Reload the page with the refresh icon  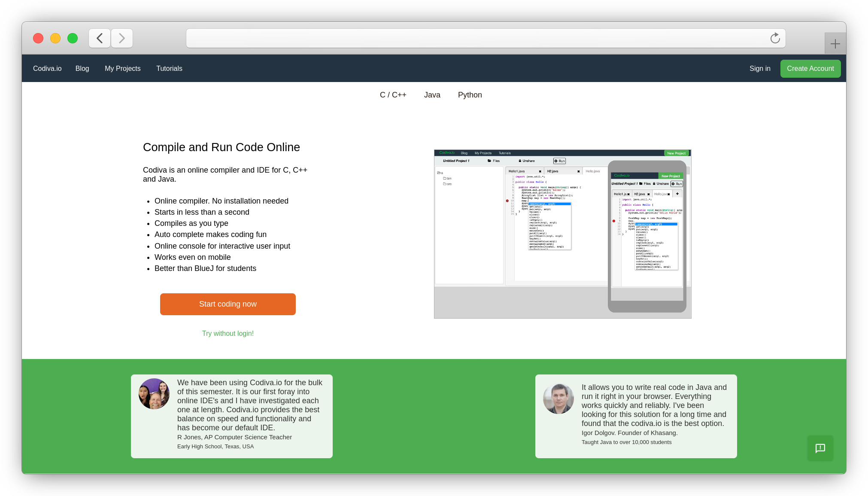(x=775, y=38)
